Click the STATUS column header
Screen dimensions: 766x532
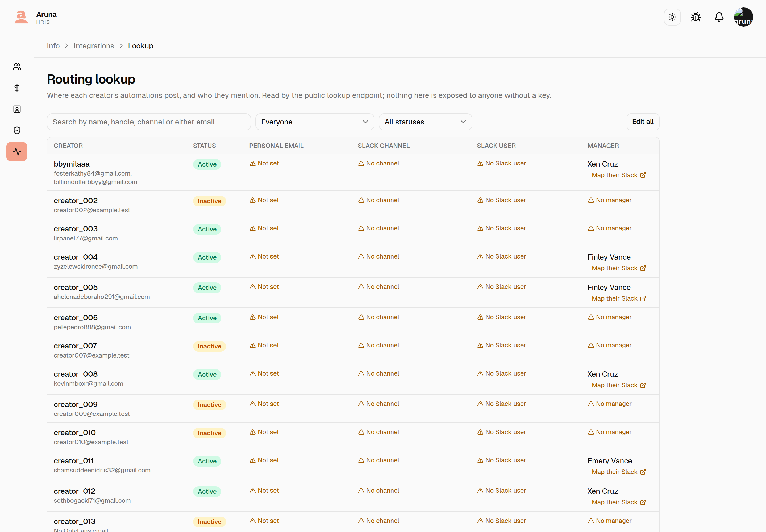pyautogui.click(x=204, y=146)
